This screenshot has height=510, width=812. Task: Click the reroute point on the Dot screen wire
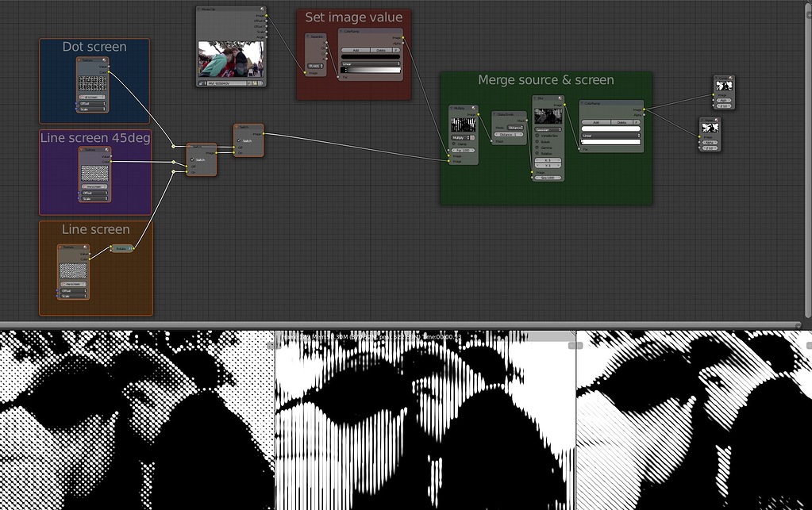[x=174, y=147]
